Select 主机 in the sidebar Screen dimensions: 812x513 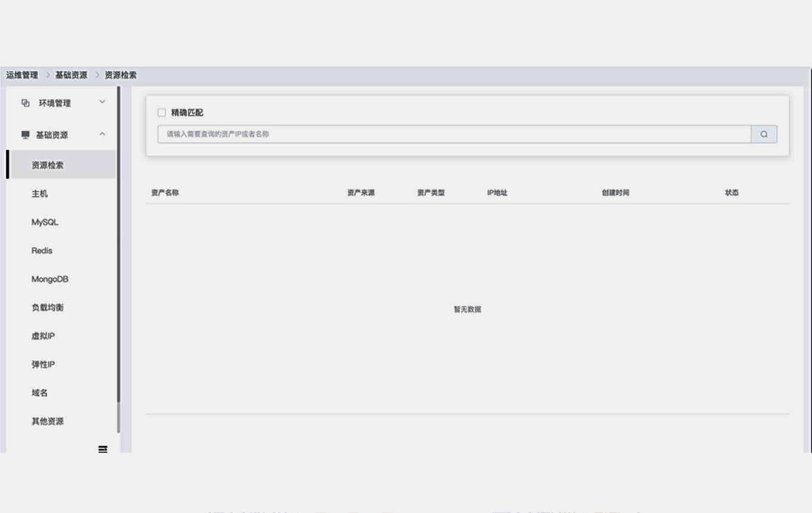(x=39, y=194)
